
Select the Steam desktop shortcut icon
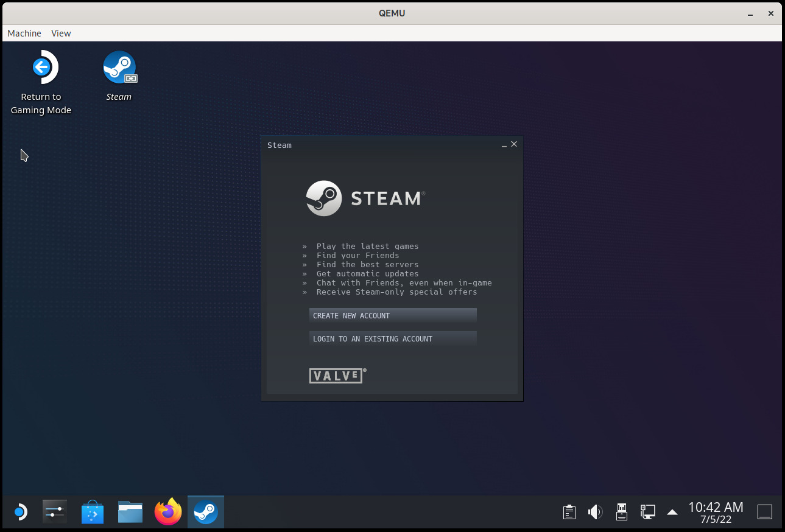click(119, 67)
